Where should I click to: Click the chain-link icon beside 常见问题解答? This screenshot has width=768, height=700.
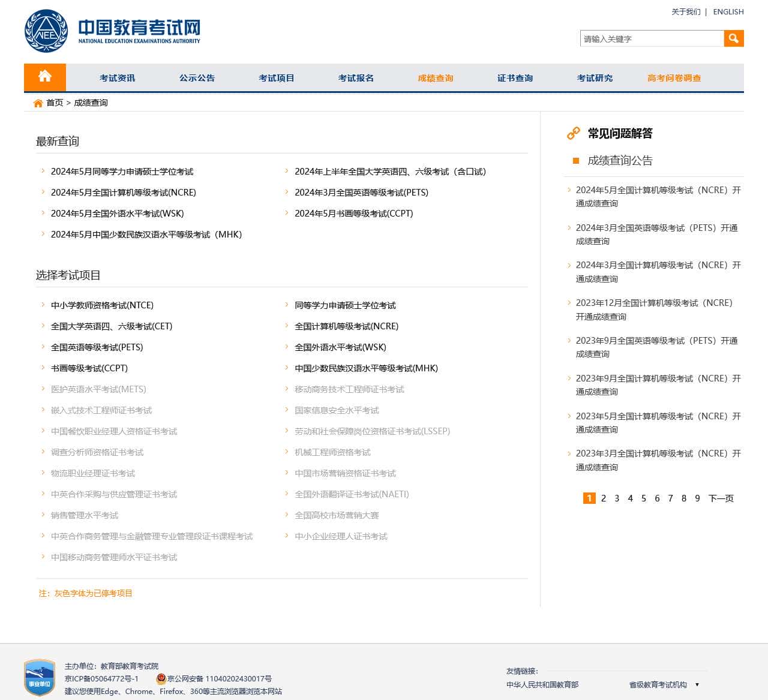point(573,133)
